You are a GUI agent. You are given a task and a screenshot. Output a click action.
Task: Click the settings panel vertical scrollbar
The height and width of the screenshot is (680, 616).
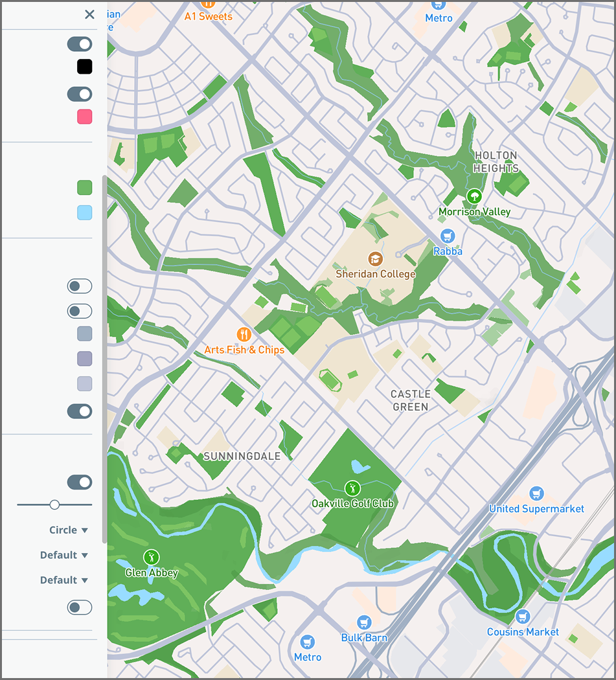(x=104, y=356)
